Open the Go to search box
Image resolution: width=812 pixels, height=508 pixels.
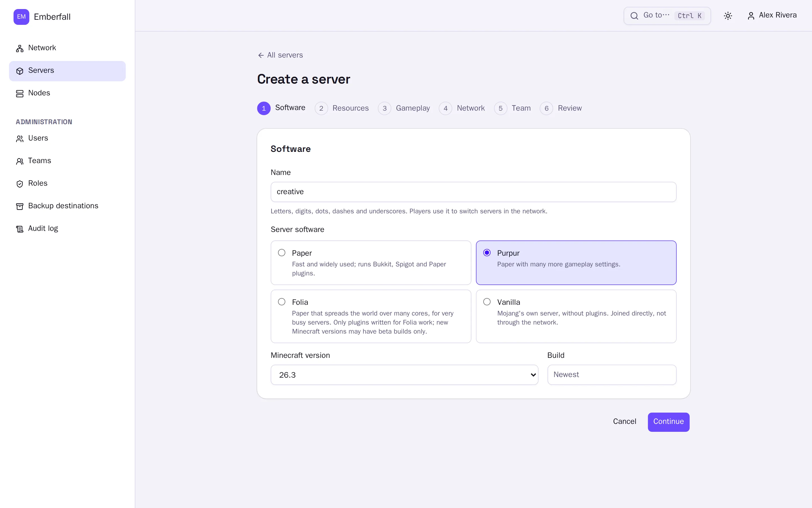point(667,16)
